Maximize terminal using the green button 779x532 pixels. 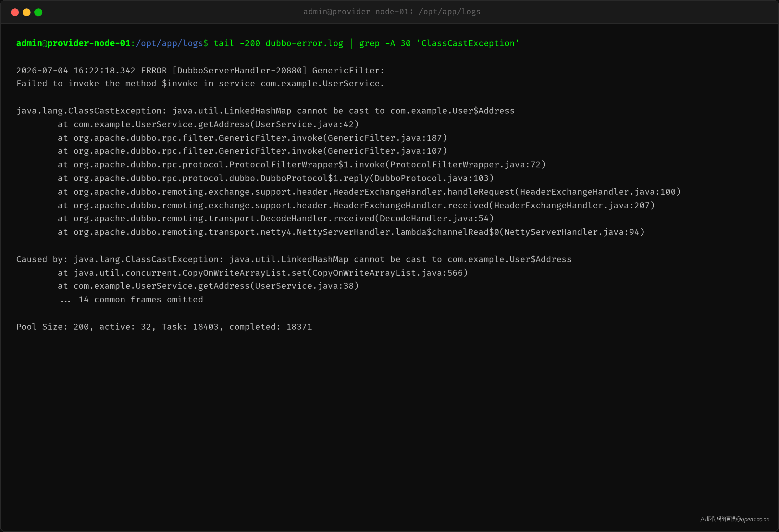coord(38,12)
